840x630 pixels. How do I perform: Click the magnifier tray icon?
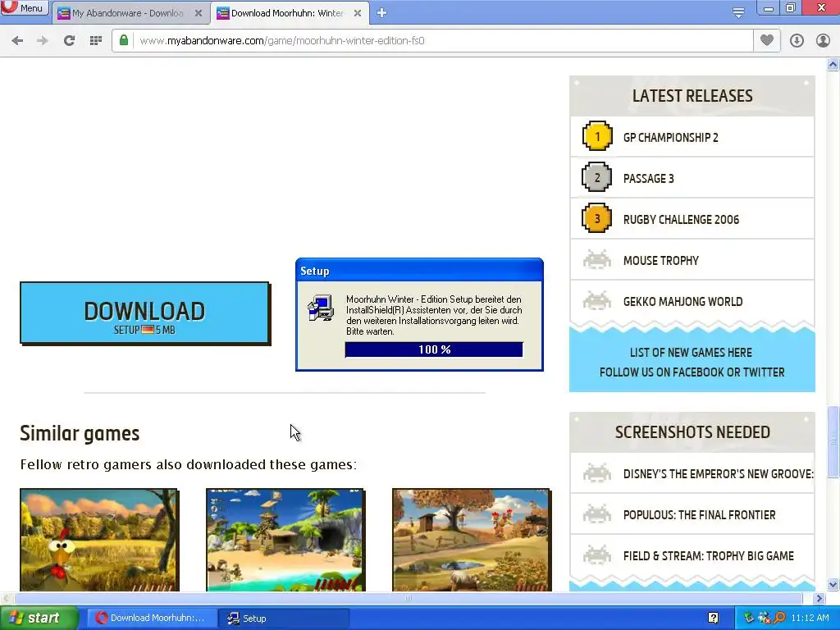tap(779, 618)
